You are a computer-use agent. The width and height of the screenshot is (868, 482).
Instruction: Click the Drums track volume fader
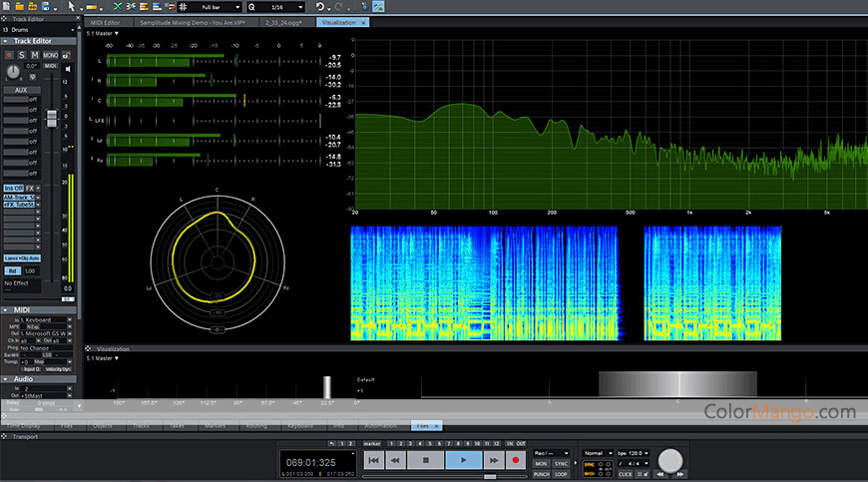[x=53, y=119]
